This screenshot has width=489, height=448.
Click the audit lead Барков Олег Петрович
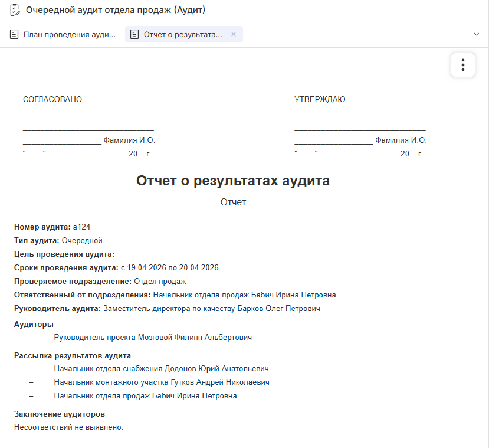(x=212, y=308)
